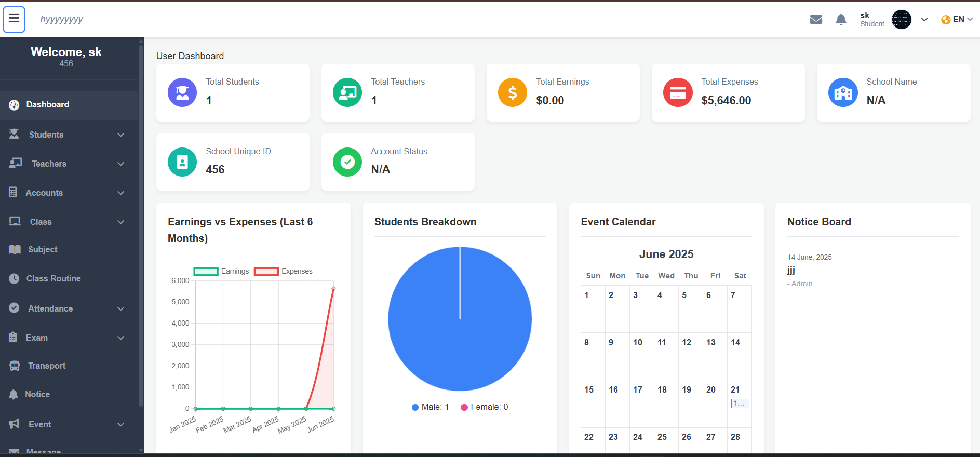Expand the Accounts chevron
Viewport: 980px width, 457px height.
pos(121,193)
